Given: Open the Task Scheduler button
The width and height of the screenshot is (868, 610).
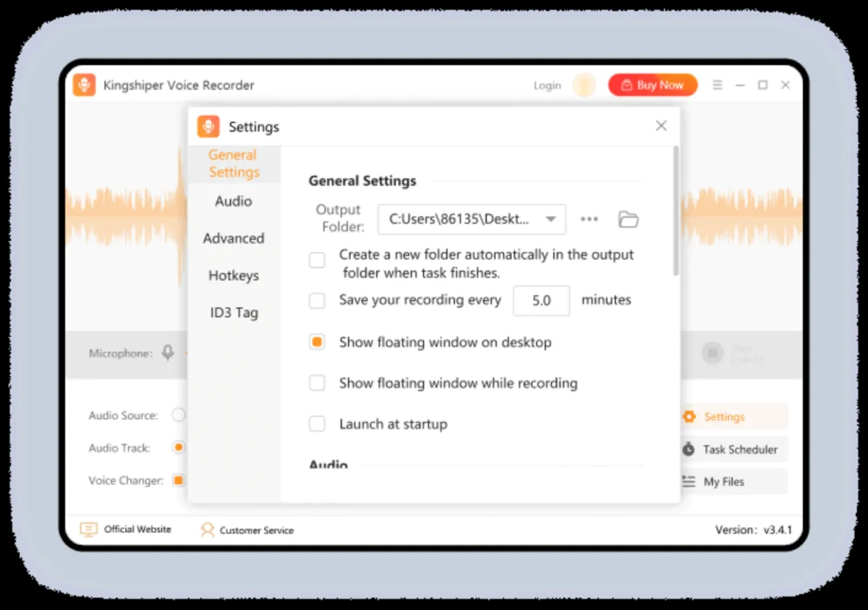Looking at the screenshot, I should pyautogui.click(x=733, y=449).
